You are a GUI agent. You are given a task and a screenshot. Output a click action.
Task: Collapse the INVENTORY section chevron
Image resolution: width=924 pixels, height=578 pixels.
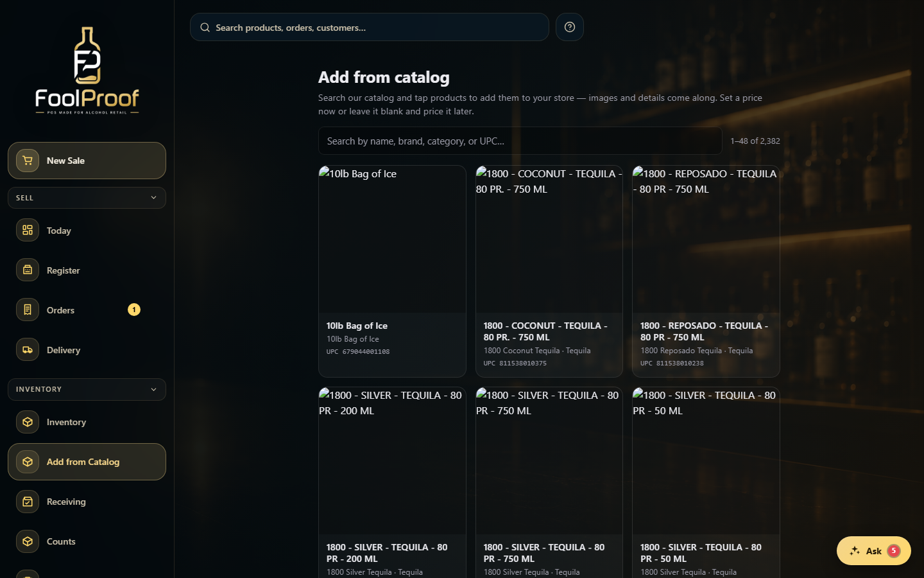pos(153,389)
